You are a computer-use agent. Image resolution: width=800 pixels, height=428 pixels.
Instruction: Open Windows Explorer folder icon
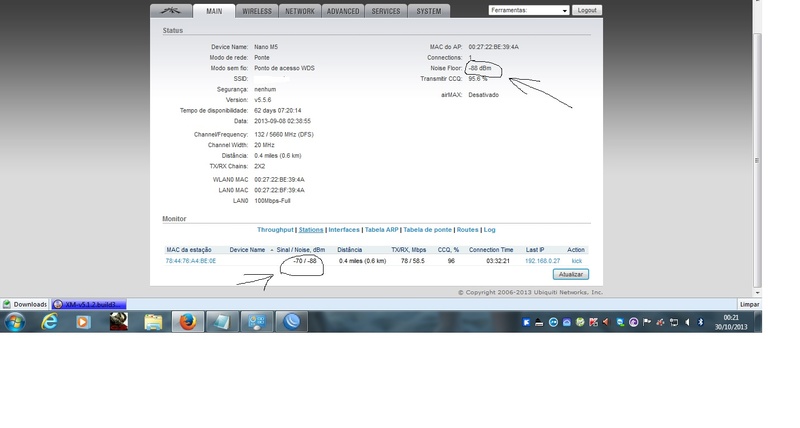click(153, 322)
